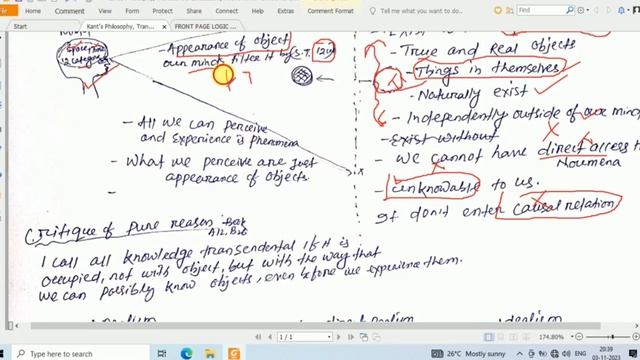Open the Connect ribbon tab
Viewport: 640px width, 360px height.
coord(227,11)
